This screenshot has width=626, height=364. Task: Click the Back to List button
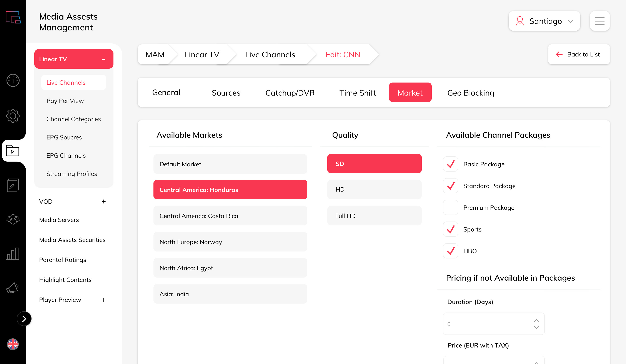coord(579,54)
